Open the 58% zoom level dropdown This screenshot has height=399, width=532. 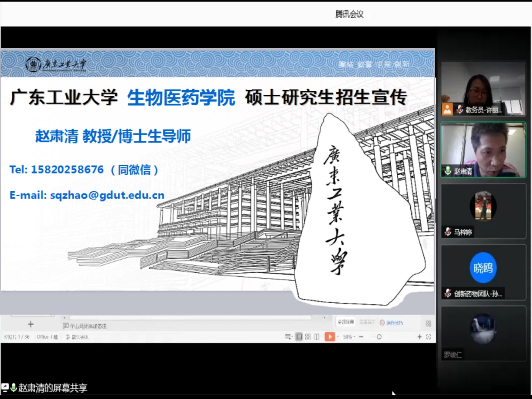[349, 337]
